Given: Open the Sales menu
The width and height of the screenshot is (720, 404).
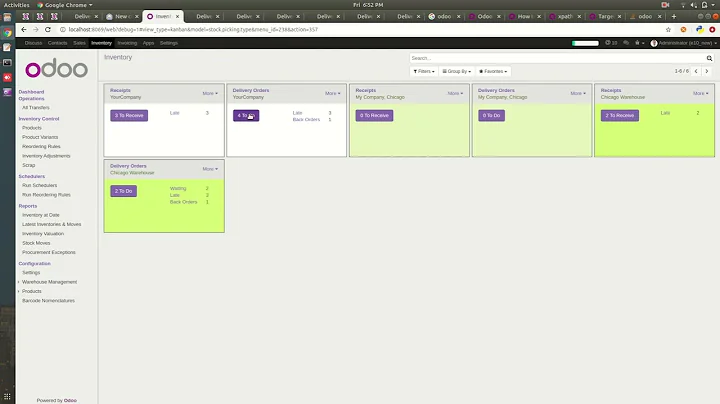Looking at the screenshot, I should 79,43.
